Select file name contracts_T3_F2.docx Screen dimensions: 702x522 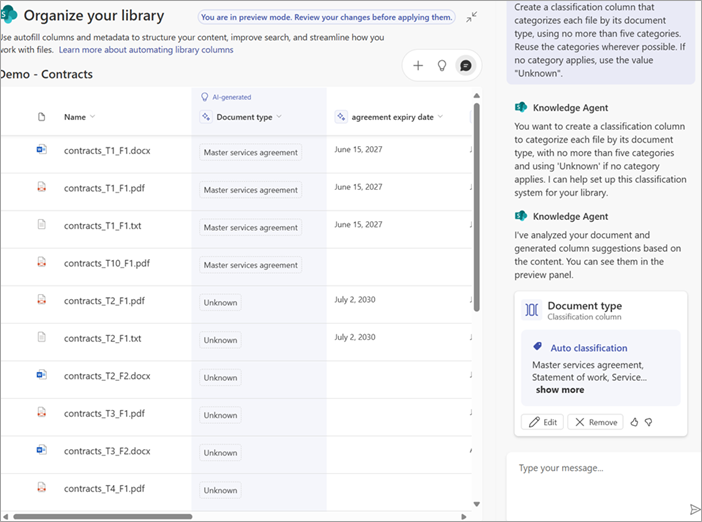107,452
